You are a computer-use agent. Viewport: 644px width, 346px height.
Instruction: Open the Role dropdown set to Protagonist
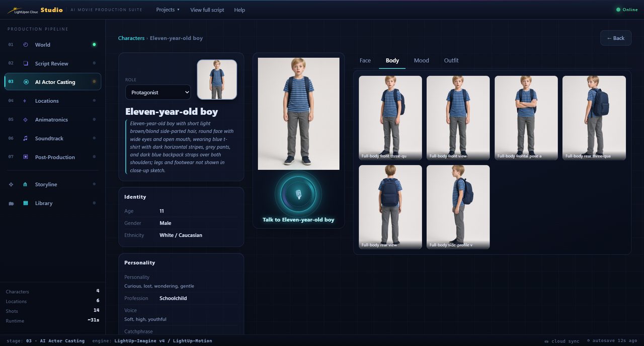[x=158, y=92]
